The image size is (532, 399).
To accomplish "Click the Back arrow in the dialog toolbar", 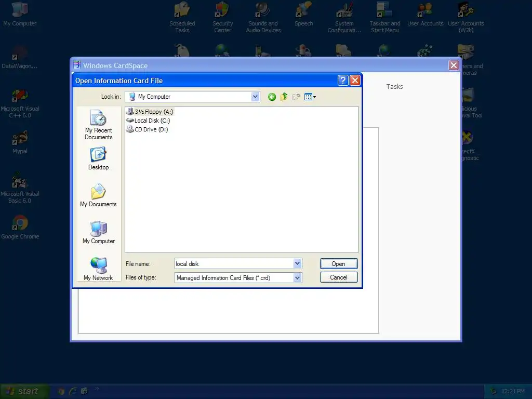I will [x=272, y=97].
